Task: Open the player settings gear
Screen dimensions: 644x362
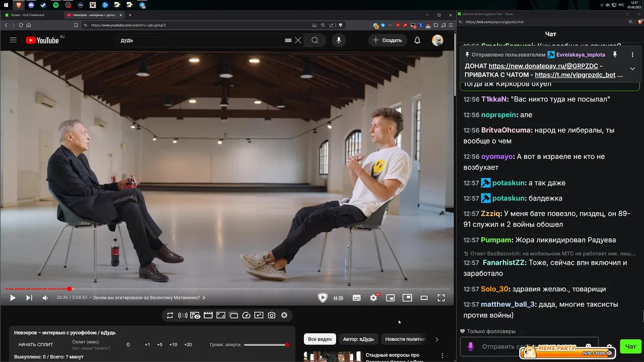Action: [373, 298]
